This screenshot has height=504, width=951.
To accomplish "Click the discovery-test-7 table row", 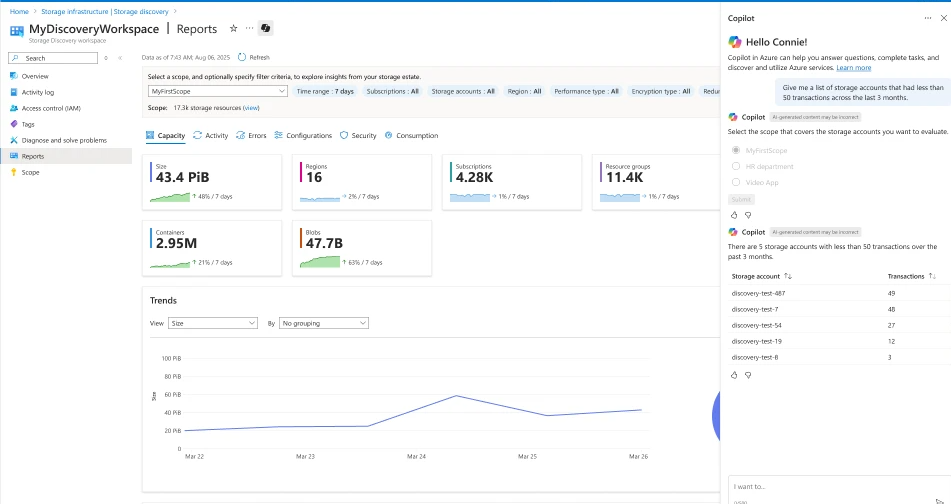I will 839,309.
